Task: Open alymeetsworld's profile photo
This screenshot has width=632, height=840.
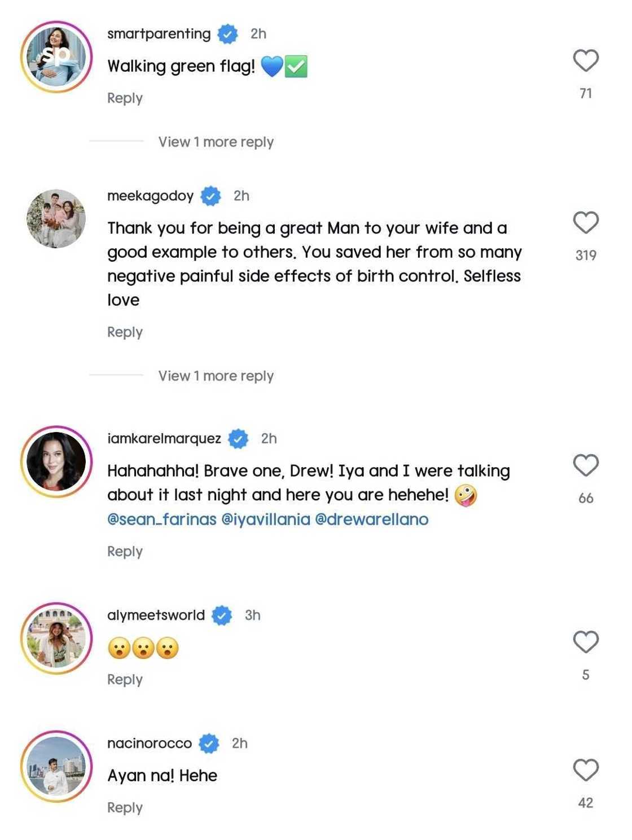Action: point(56,638)
